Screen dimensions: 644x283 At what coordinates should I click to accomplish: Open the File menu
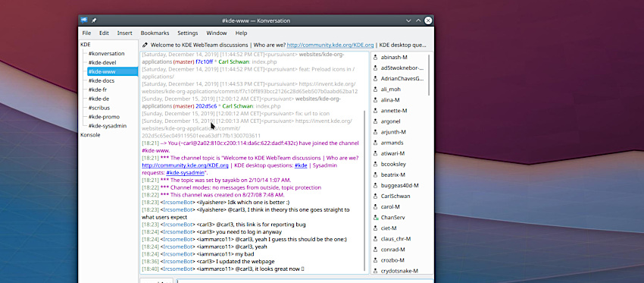tap(86, 33)
